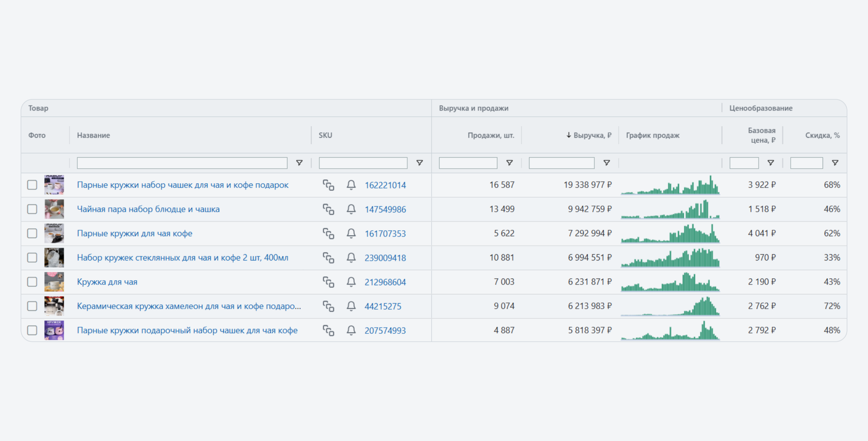Open the Базовая цена filter icon
The width and height of the screenshot is (868, 441).
click(771, 163)
